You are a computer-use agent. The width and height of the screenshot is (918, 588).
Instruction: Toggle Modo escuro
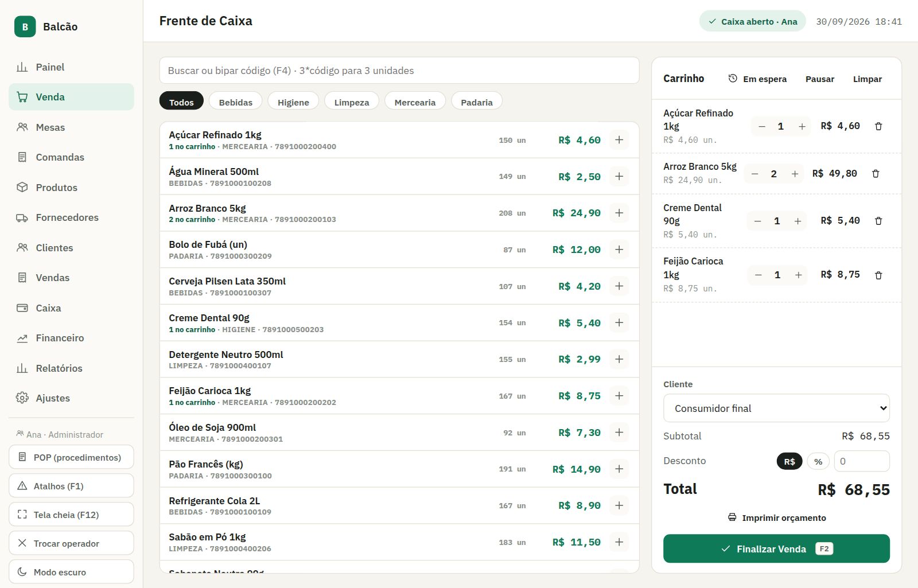coord(71,572)
